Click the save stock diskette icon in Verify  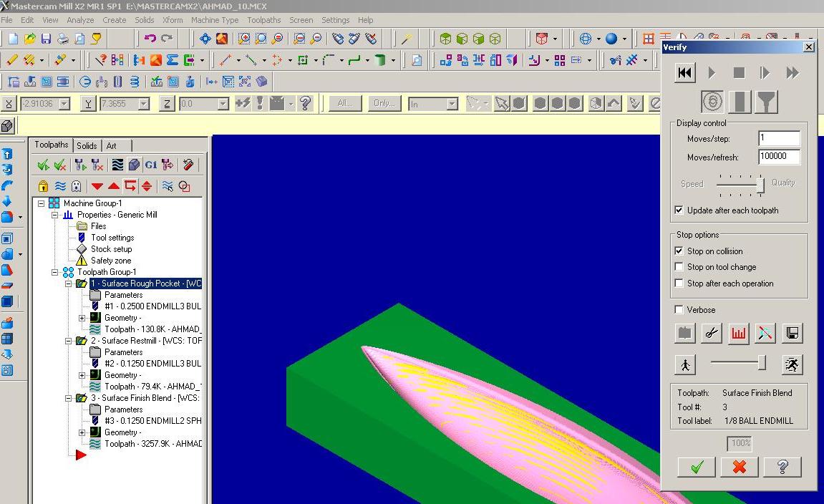coord(793,333)
